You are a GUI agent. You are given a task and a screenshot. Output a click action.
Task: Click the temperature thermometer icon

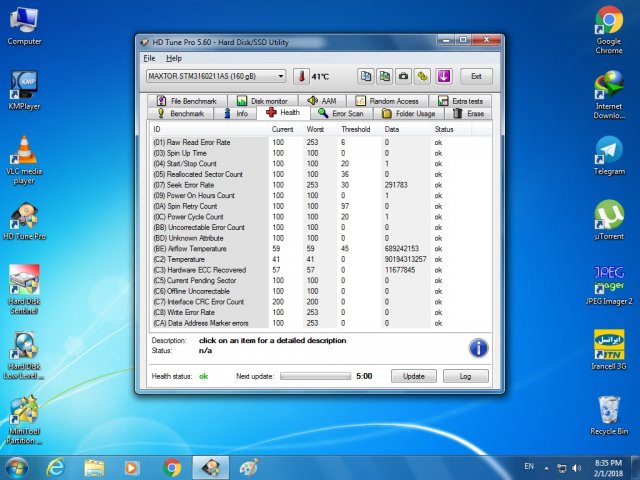[x=301, y=76]
